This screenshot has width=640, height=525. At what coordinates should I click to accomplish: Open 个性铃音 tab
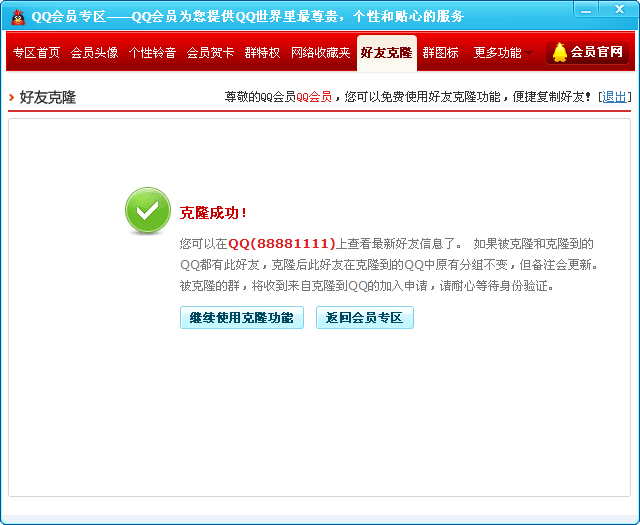click(152, 53)
